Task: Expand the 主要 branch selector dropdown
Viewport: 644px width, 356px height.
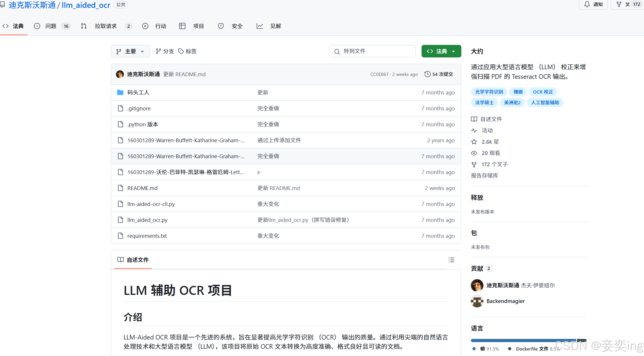Action: [x=130, y=51]
